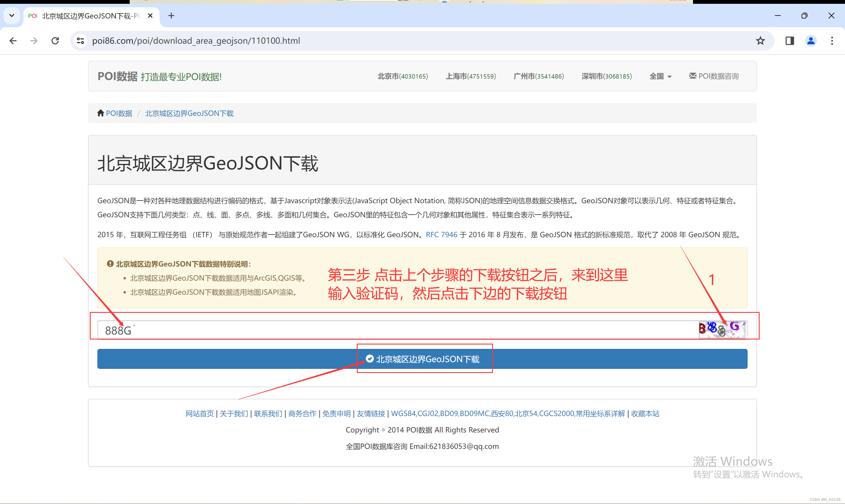Close the 北京城区边界GeoJSON下载 tab
The width and height of the screenshot is (845, 504).
150,16
